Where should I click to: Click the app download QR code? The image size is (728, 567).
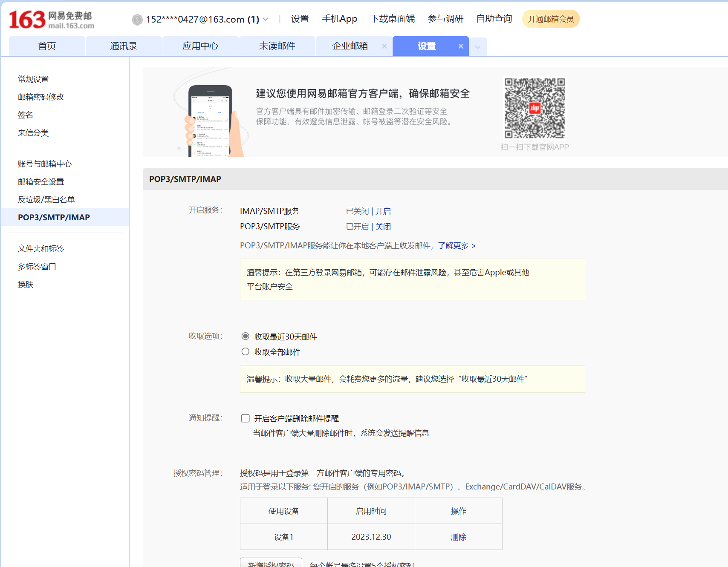point(535,108)
